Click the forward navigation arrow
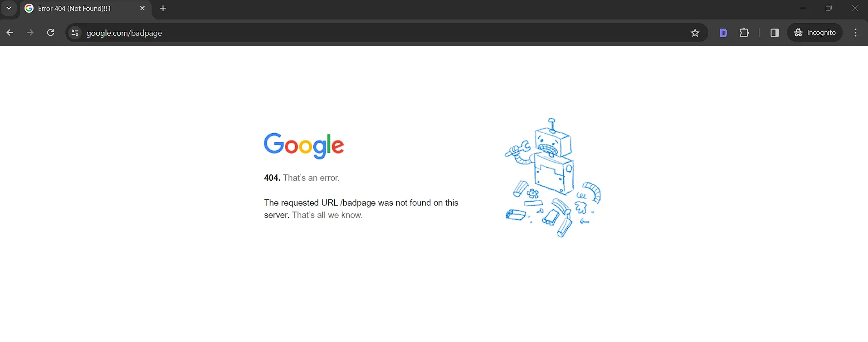This screenshot has height=342, width=868. point(30,33)
